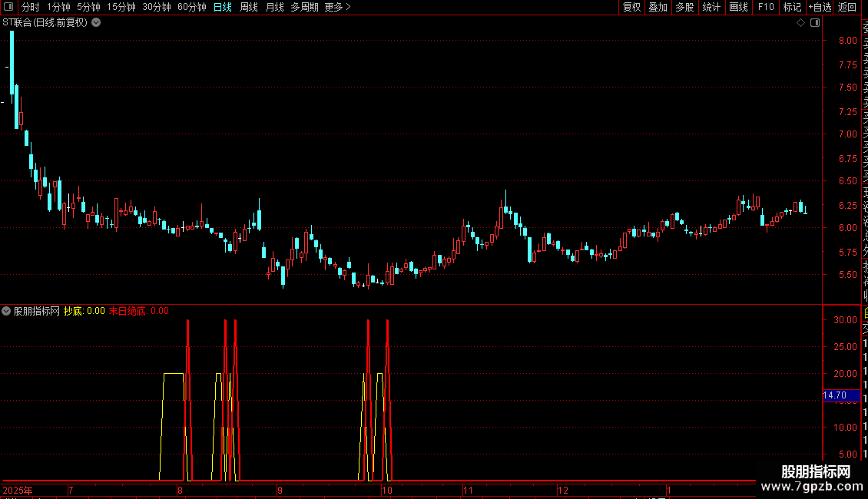
Task: Click the 6.00 price axis label
Action: [x=847, y=227]
